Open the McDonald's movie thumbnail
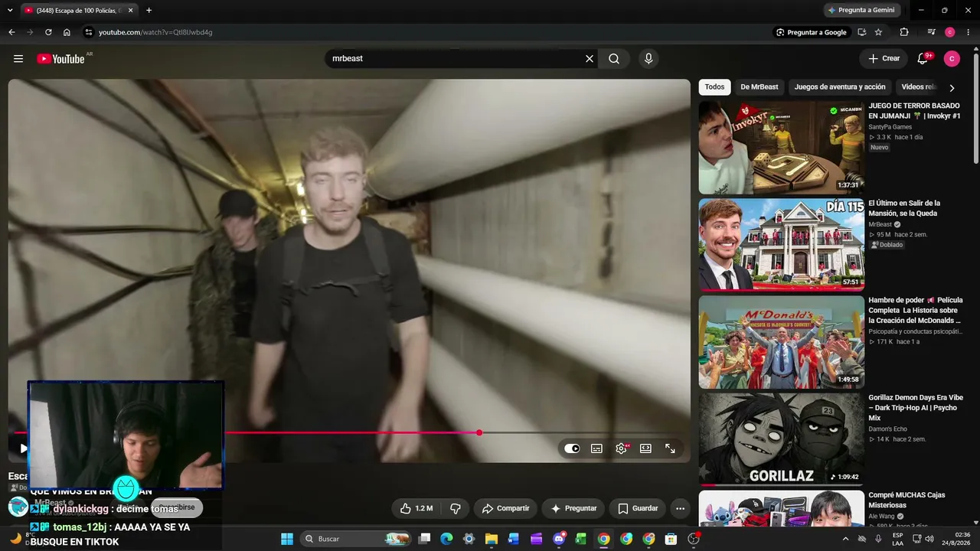Screen dimensions: 980x551 click(x=781, y=342)
